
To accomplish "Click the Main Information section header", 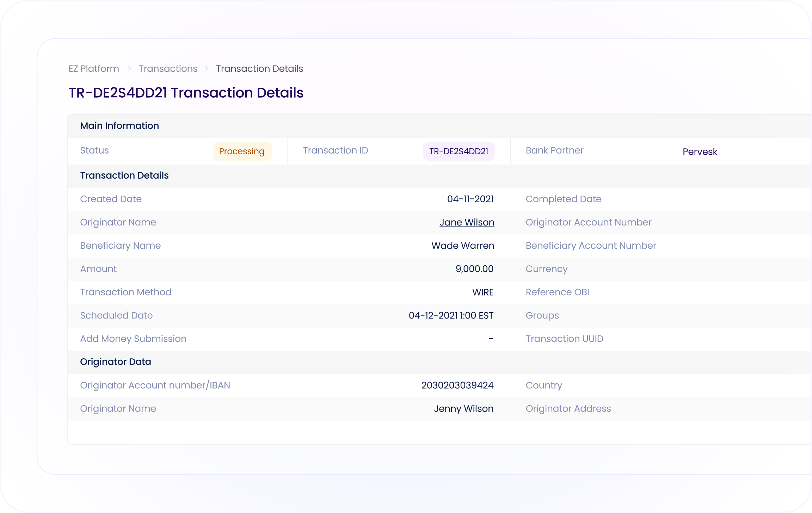I will [119, 126].
